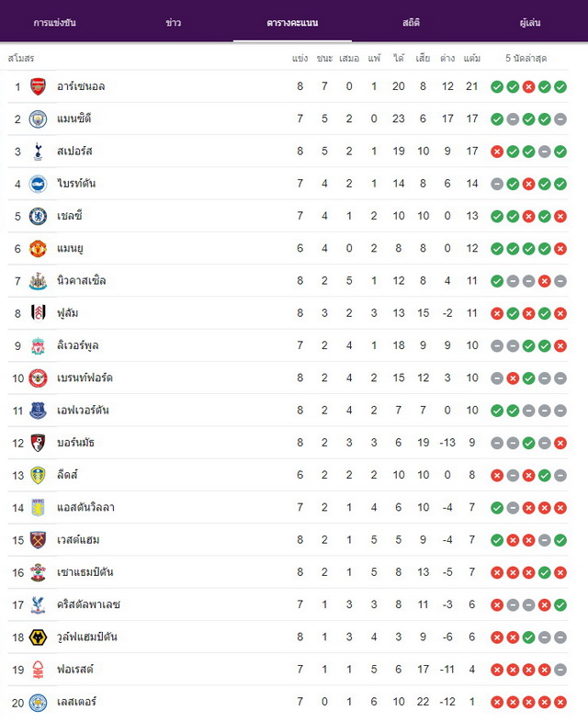Click Man City's most recent draw icon

(x=560, y=119)
